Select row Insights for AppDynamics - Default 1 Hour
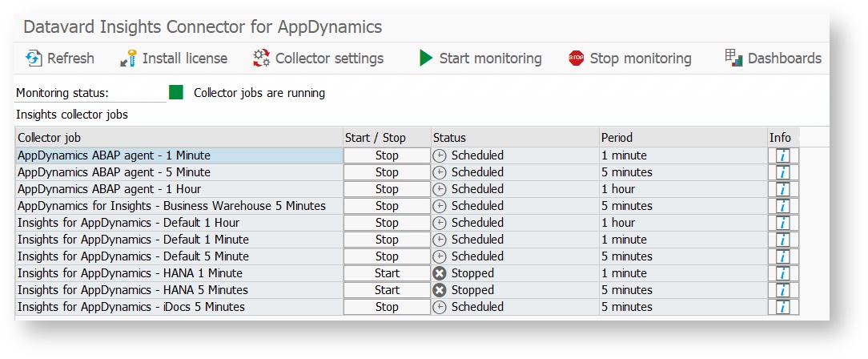 tap(179, 223)
